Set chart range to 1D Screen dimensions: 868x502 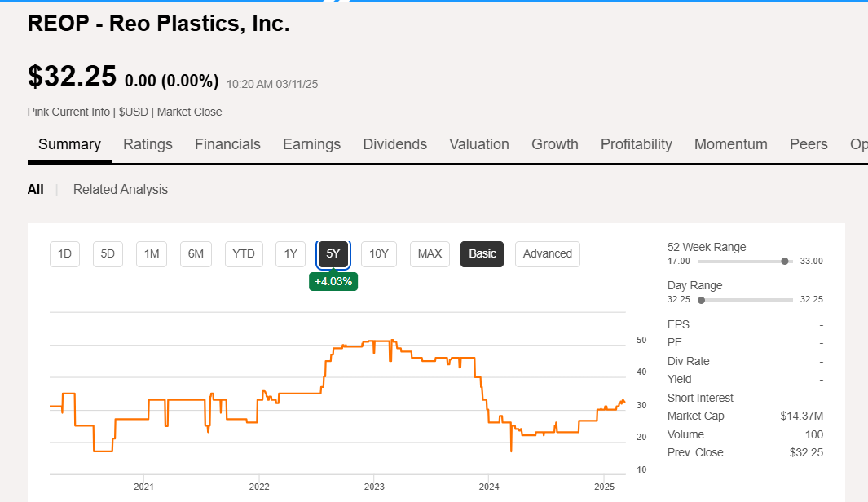coord(64,254)
